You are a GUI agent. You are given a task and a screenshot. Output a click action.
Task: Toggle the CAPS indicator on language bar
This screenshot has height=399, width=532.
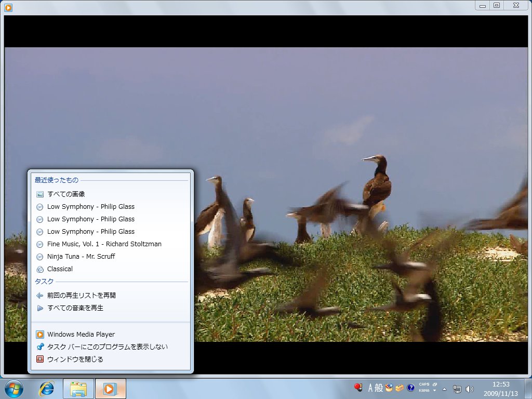coord(424,384)
